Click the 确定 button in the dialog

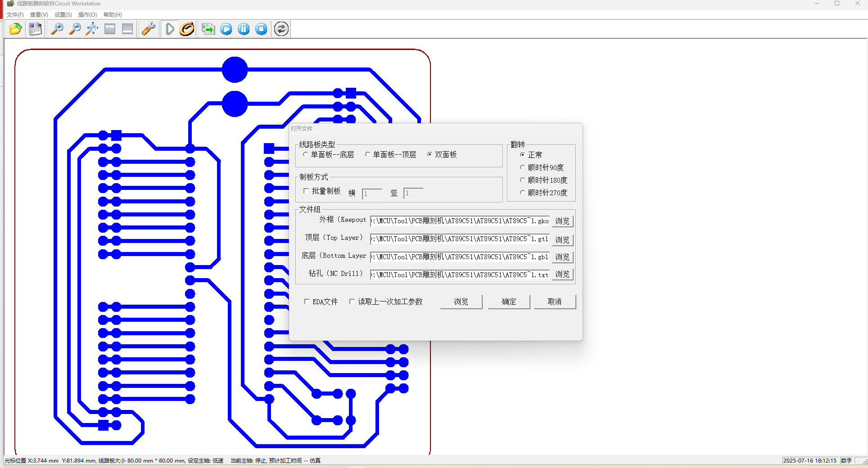point(509,301)
